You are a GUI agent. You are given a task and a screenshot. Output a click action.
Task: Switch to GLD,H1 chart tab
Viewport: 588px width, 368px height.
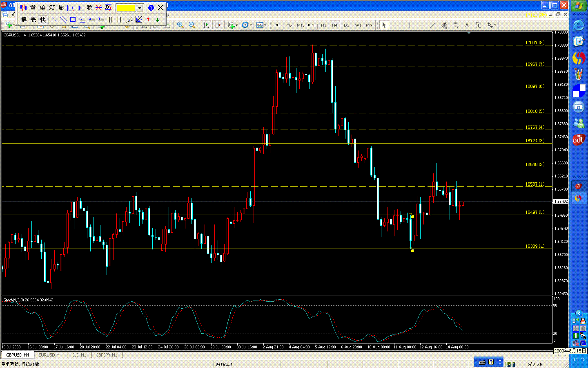79,355
